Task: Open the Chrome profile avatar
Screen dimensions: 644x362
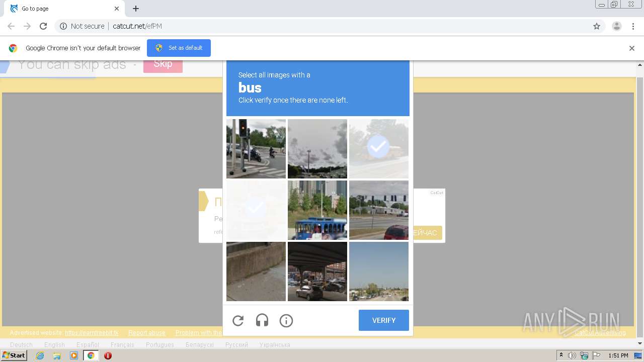Action: point(617,26)
